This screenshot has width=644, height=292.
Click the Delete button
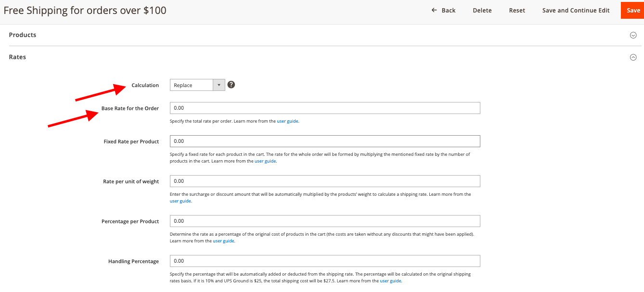pos(482,10)
